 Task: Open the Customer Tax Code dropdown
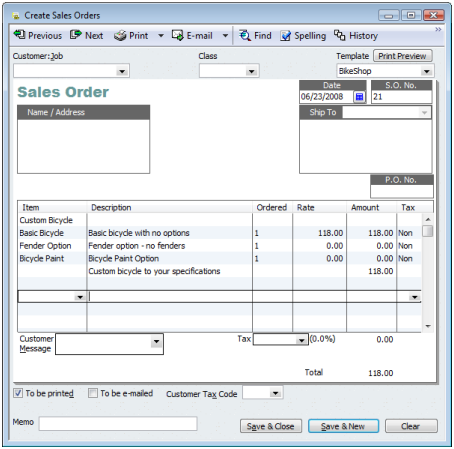(x=275, y=393)
